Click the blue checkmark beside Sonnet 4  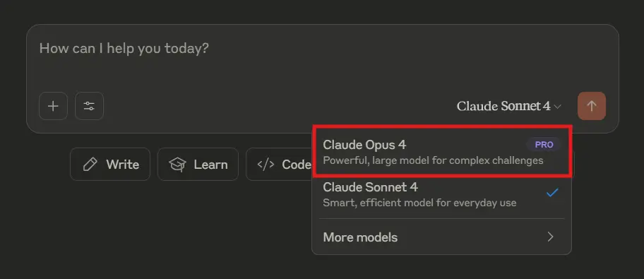click(x=552, y=192)
